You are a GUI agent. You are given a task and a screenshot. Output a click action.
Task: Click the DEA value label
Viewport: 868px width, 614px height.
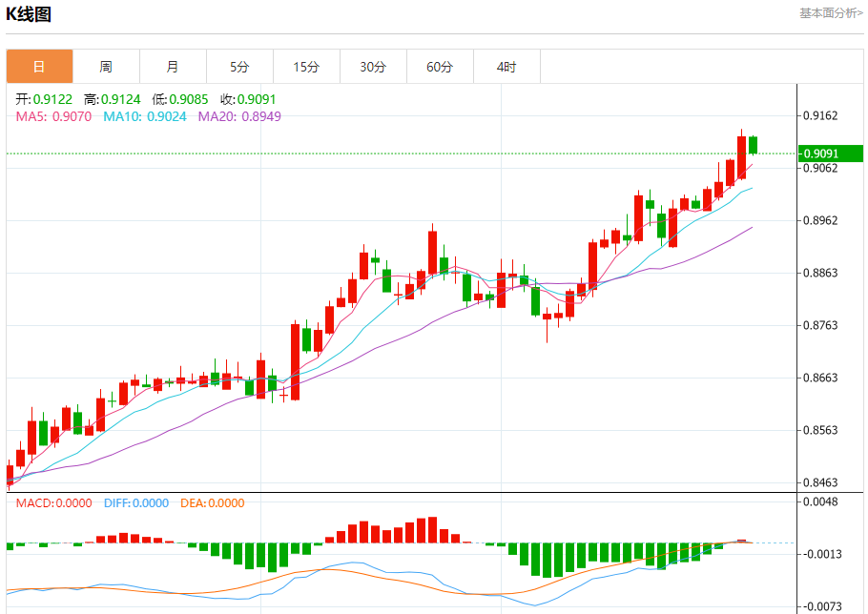click(213, 502)
